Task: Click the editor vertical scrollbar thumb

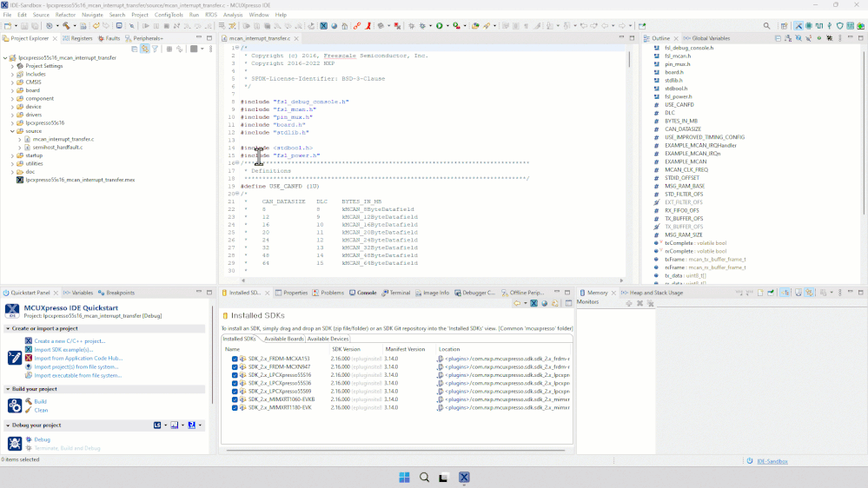Action: click(x=629, y=59)
